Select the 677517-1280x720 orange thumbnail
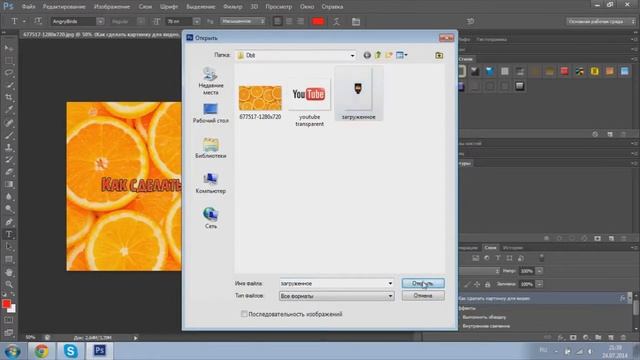Screen dimensions: 640x360 (x=260, y=98)
